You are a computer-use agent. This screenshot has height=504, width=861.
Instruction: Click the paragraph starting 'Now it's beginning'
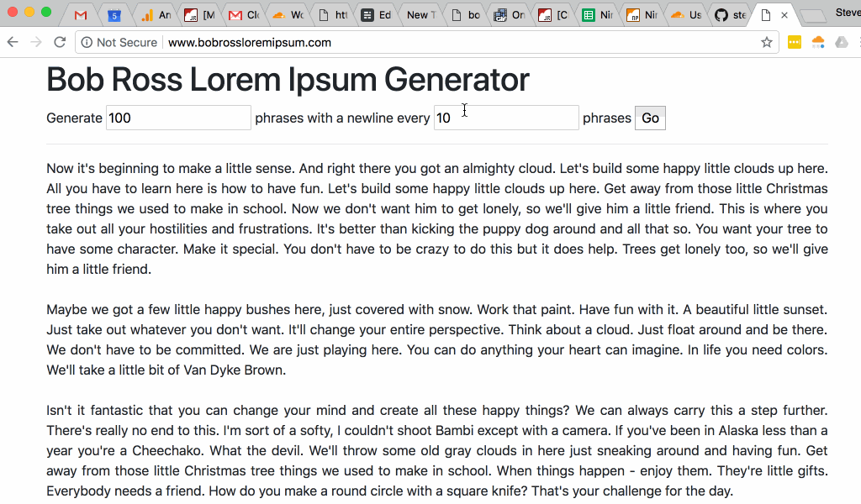tap(437, 219)
